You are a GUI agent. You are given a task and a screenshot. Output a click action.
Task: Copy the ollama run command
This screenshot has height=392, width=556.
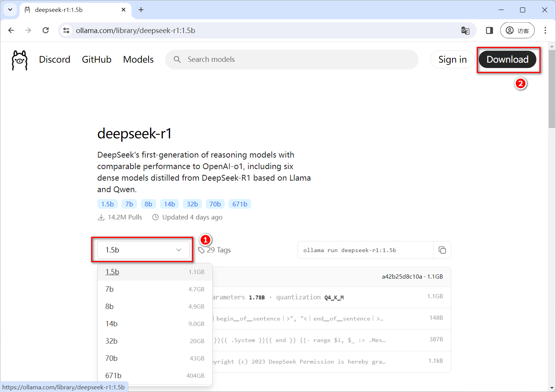[x=442, y=250]
